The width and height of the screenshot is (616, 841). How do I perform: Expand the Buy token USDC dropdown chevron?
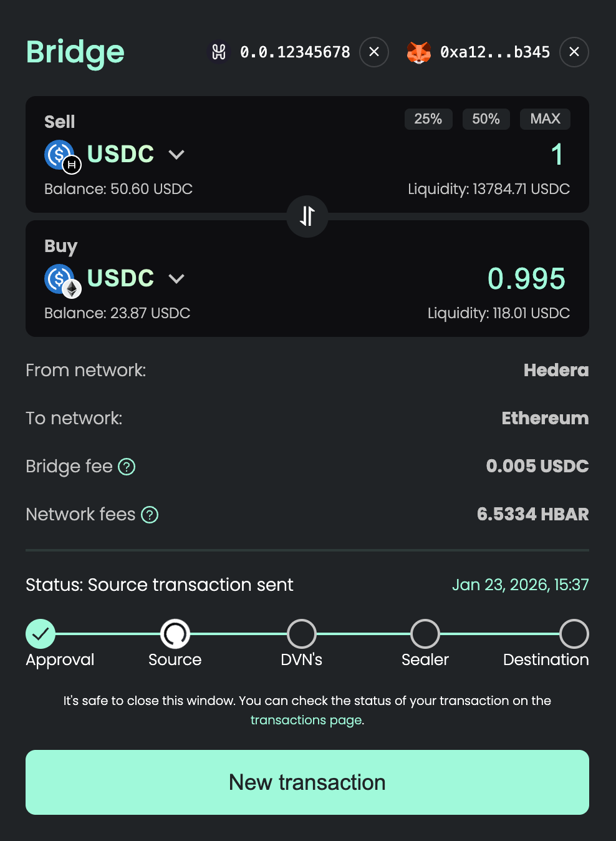[x=176, y=279]
